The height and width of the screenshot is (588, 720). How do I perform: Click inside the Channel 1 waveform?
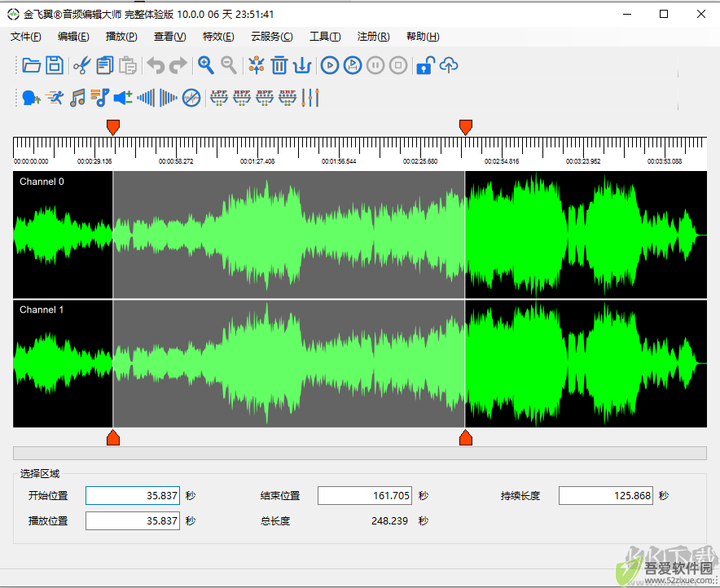[359, 363]
